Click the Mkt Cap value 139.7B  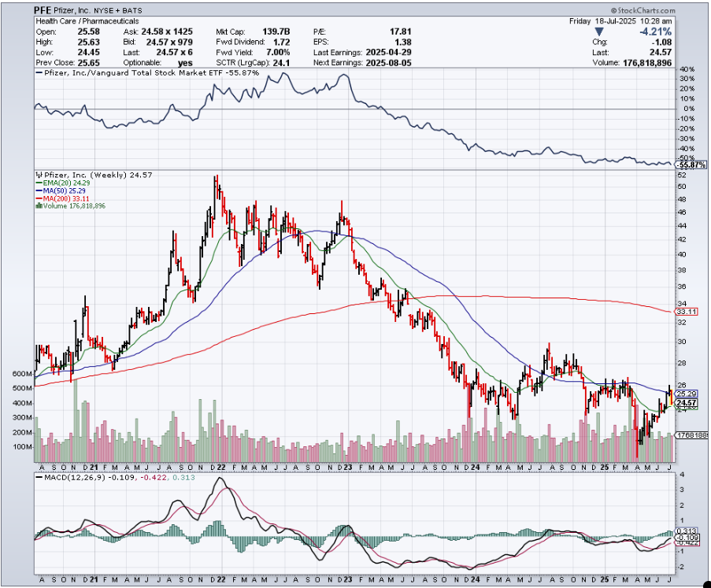click(x=276, y=31)
